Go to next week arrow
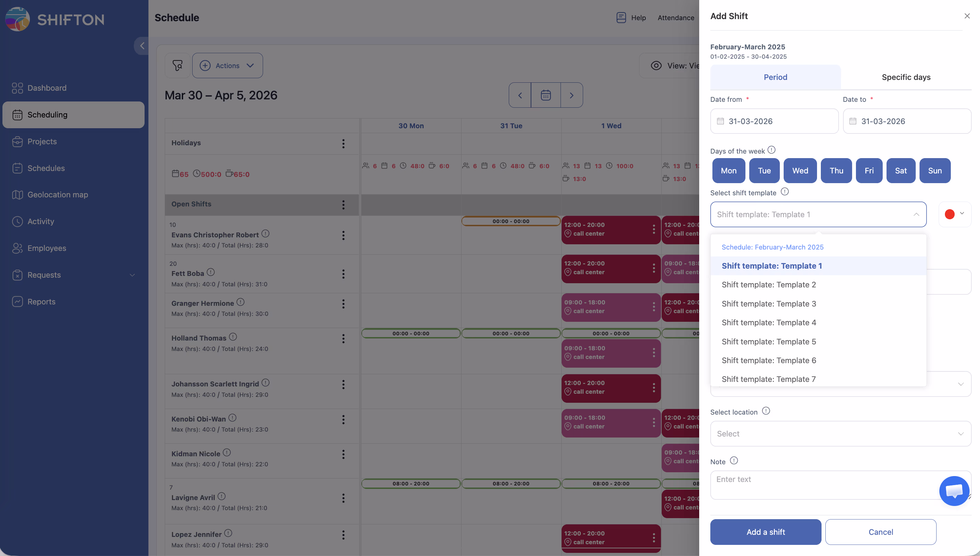Image resolution: width=980 pixels, height=556 pixels. click(572, 95)
